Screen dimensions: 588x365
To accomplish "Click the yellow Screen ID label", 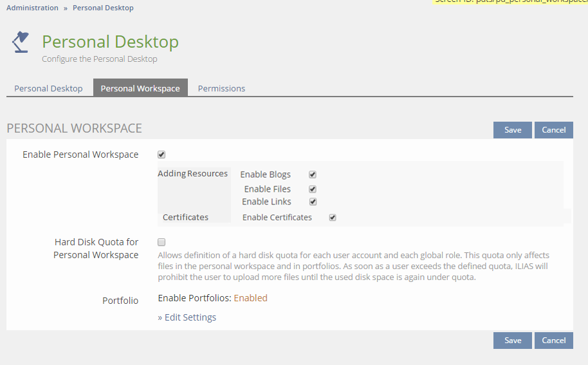I will (x=511, y=2).
